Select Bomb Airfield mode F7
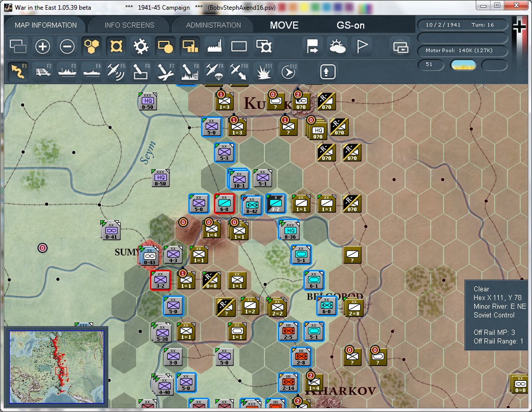Screen dimensions: 532x412 165,71
